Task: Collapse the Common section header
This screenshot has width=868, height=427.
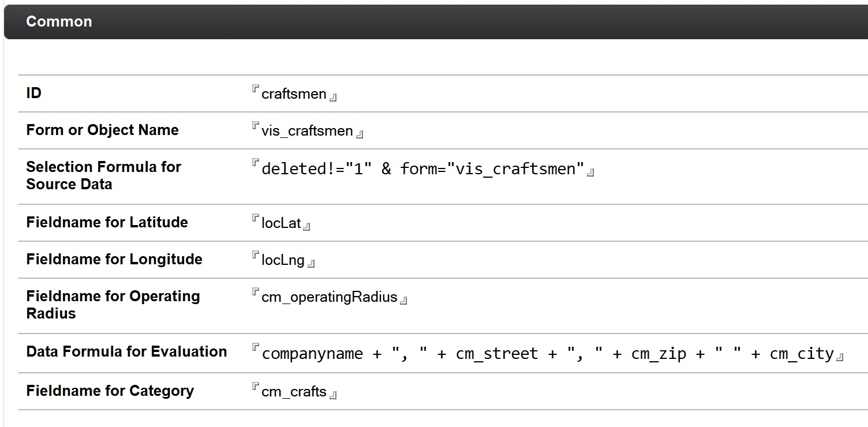Action: 59,22
